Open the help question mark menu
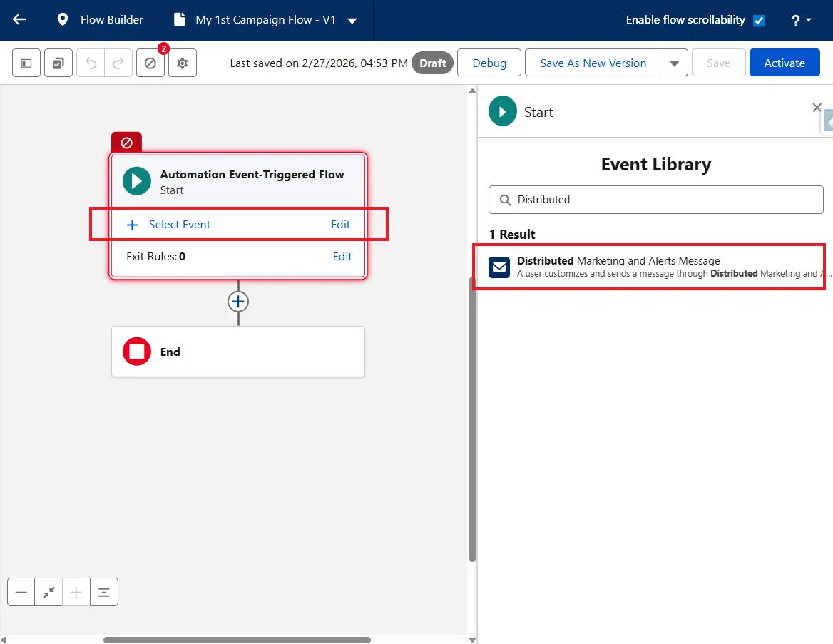 pos(801,20)
